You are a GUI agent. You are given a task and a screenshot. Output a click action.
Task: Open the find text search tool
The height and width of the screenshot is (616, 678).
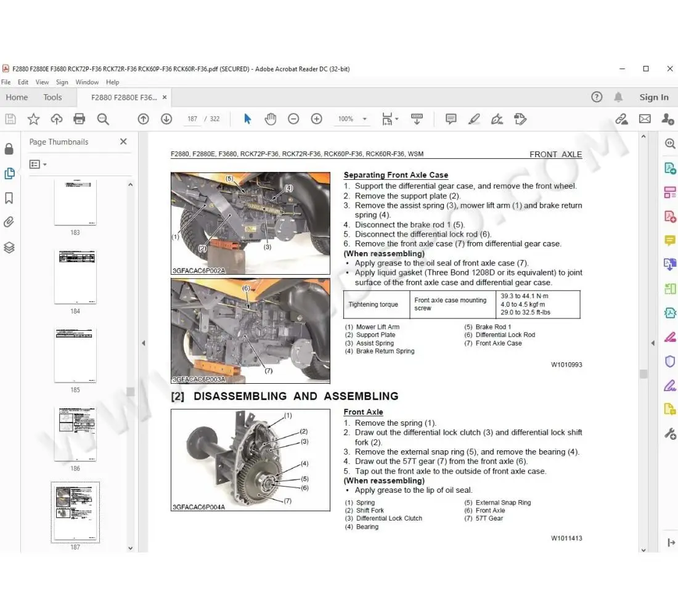pyautogui.click(x=103, y=119)
